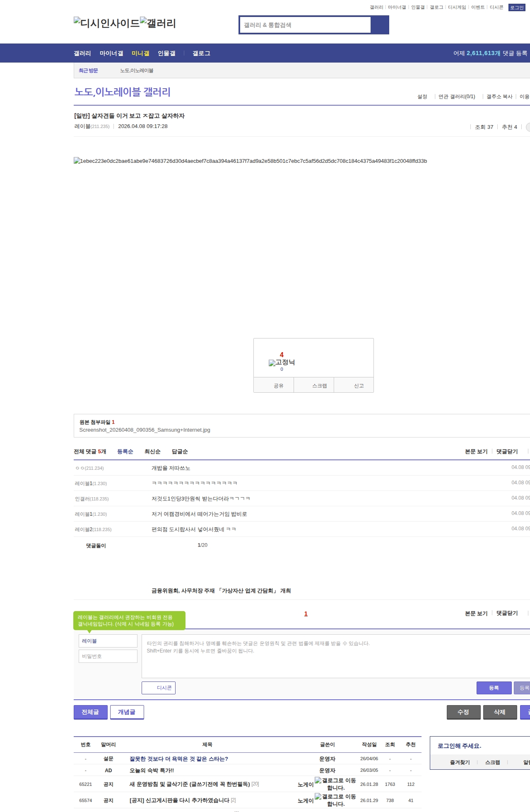Click the 디시콘 emoticon button
The height and width of the screenshot is (812, 530).
coord(159,688)
